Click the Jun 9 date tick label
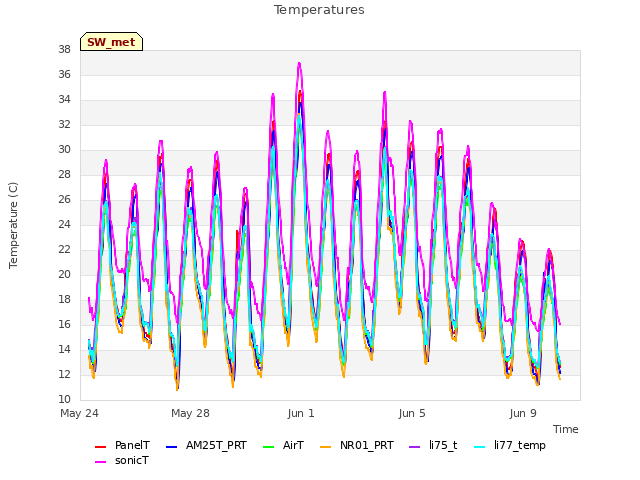Image resolution: width=640 pixels, height=480 pixels. [523, 413]
